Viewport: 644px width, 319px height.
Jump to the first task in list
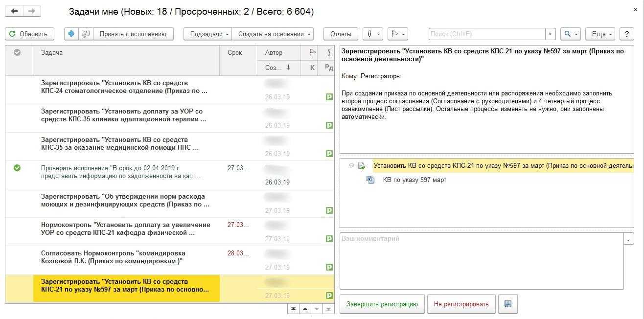(293, 309)
